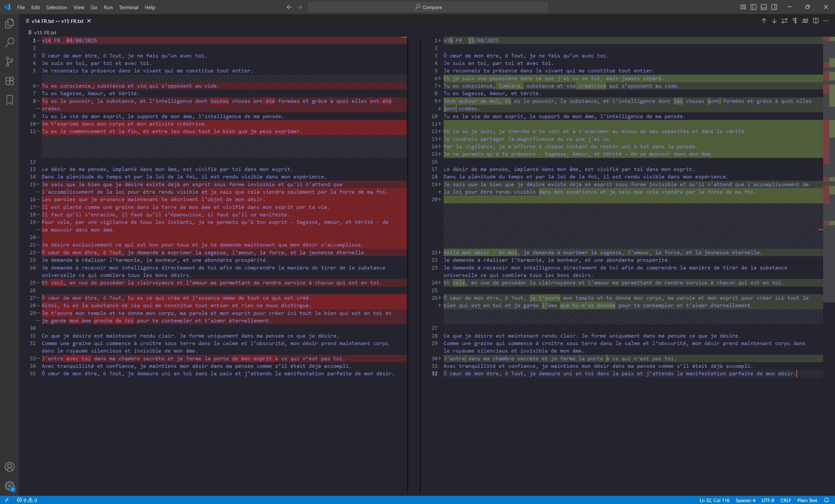Open the Bookmarks sidebar icon
This screenshot has width=835, height=504.
(x=9, y=100)
